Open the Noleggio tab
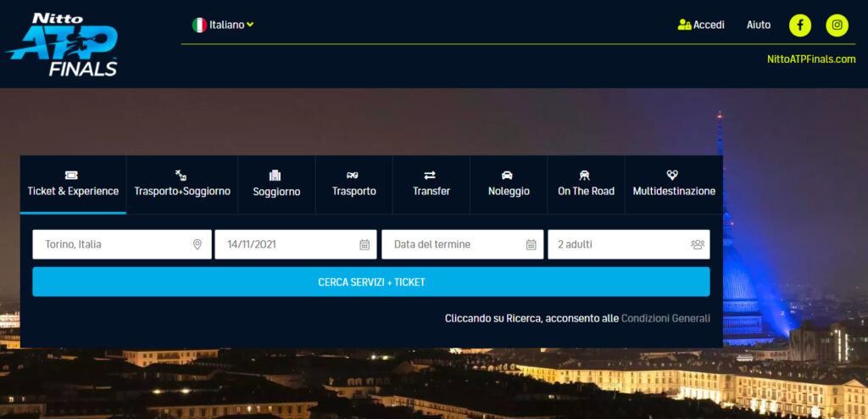 (x=509, y=183)
